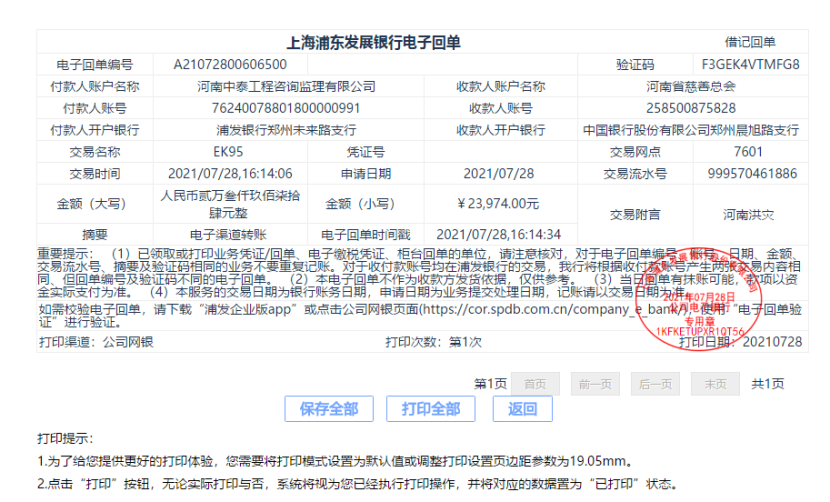The height and width of the screenshot is (502, 830).
Task: Click the 借记回单 label
Action: click(x=750, y=42)
